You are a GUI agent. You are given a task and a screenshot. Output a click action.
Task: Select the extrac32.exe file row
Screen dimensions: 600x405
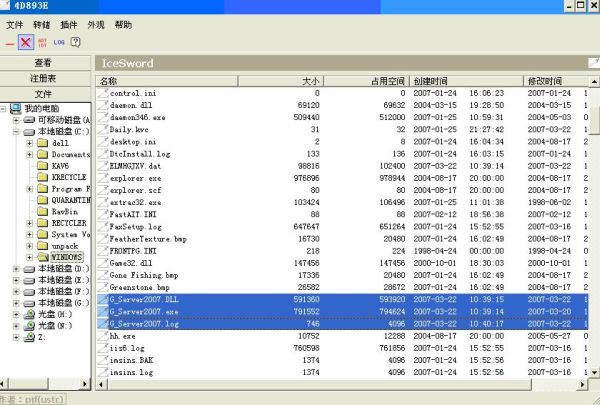[x=342, y=202]
